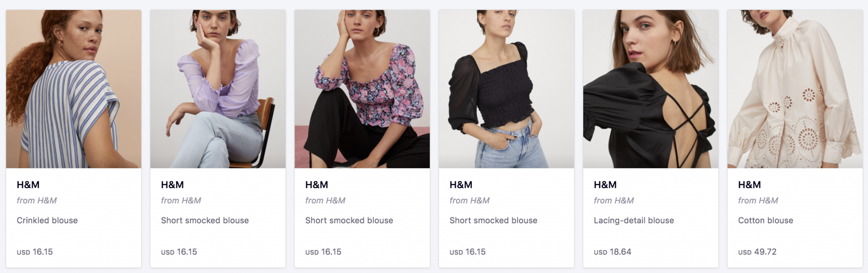The width and height of the screenshot is (868, 273).
Task: Open the cream Cotton blouse image
Action: (x=795, y=89)
